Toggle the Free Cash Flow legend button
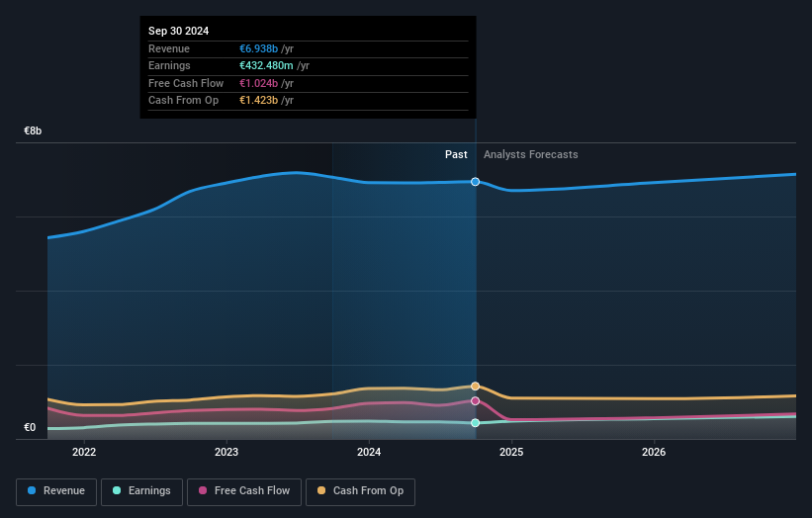The width and height of the screenshot is (812, 518). 244,491
